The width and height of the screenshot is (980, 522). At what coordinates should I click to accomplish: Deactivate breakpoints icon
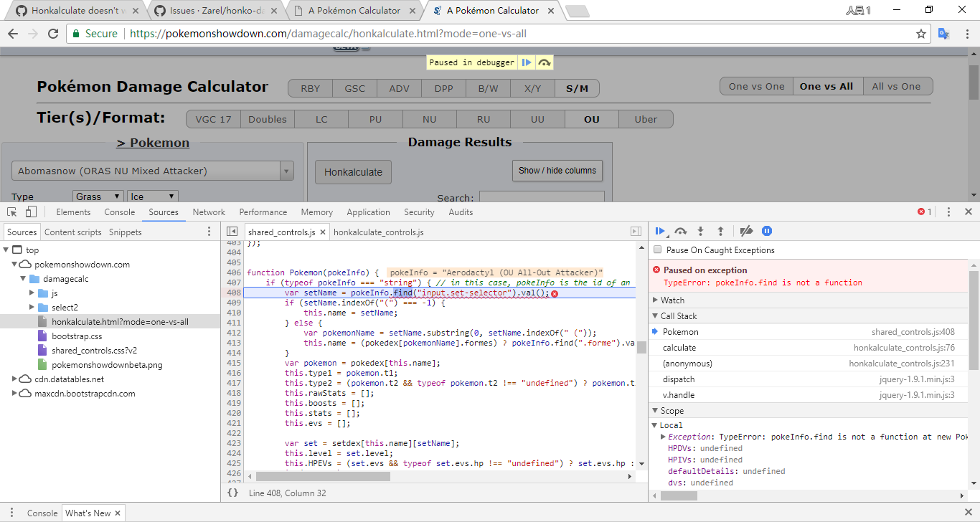[x=746, y=231]
